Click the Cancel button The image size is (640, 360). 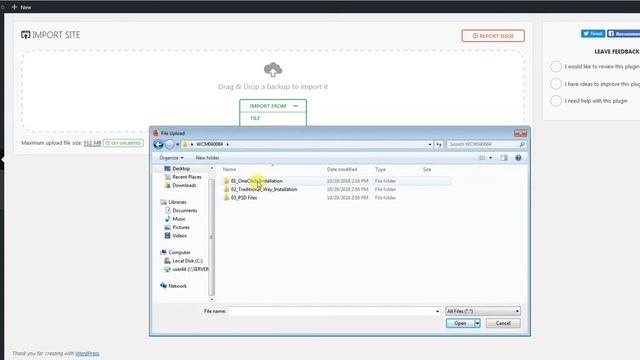503,323
